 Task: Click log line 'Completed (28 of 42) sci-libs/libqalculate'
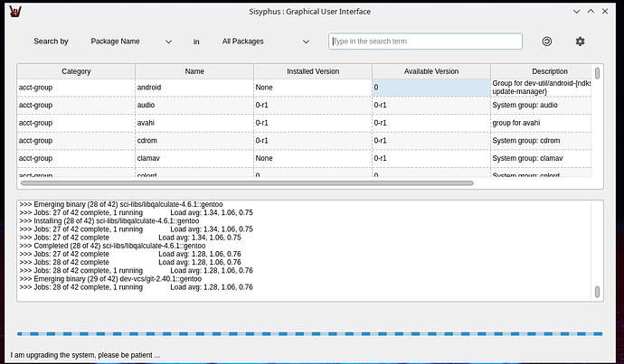coord(113,246)
